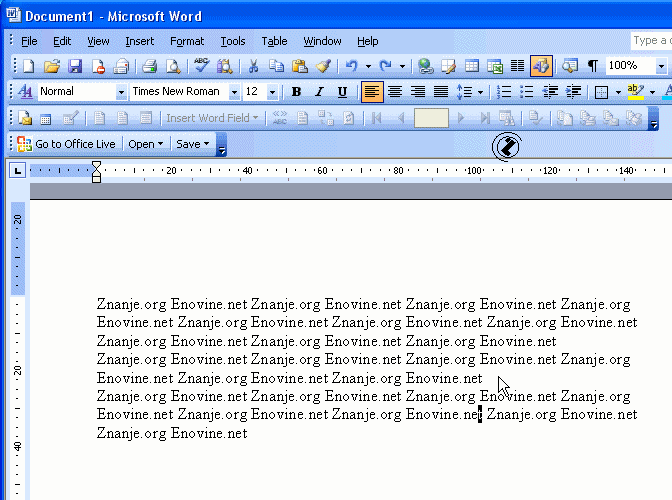672x500 pixels.
Task: Click tab stop selector on ruler
Action: click(x=18, y=171)
